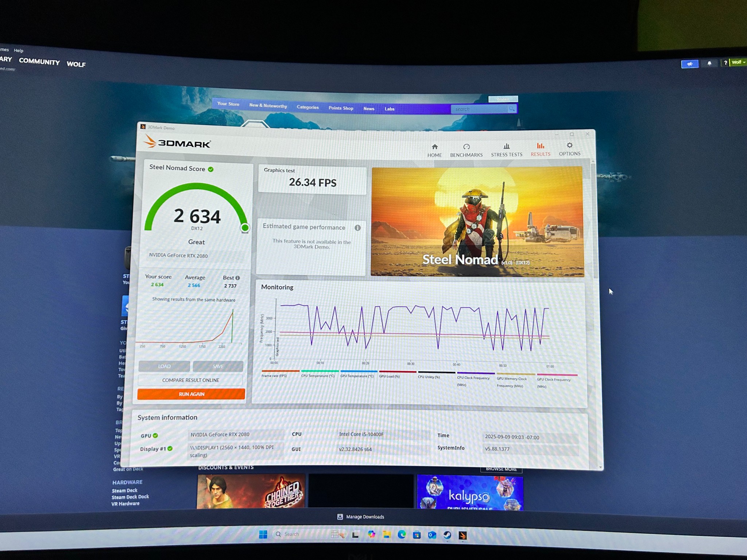Click Manage Downloads in Steam
Image resolution: width=747 pixels, height=560 pixels.
(x=361, y=517)
